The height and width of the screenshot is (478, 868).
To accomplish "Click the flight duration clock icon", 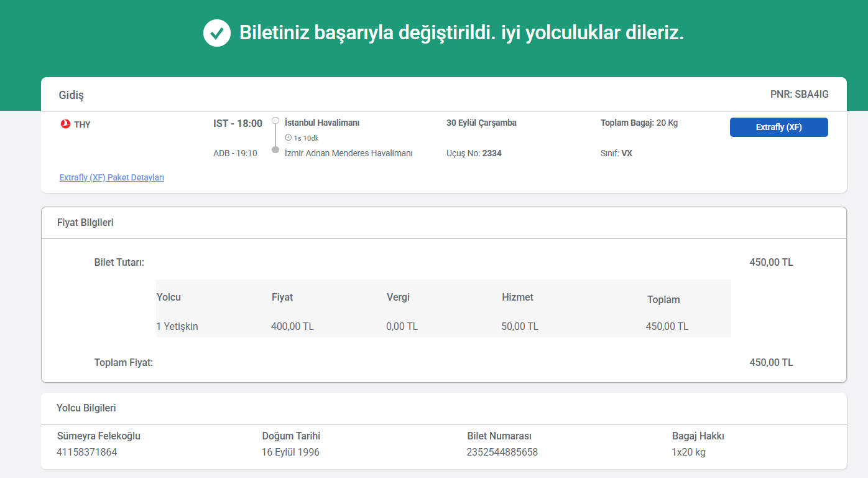I will click(288, 138).
